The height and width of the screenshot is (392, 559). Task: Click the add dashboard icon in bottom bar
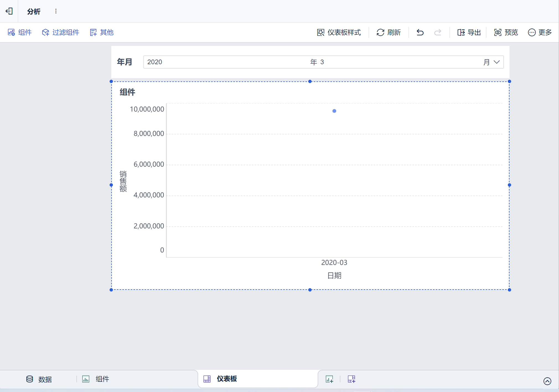[x=351, y=379]
